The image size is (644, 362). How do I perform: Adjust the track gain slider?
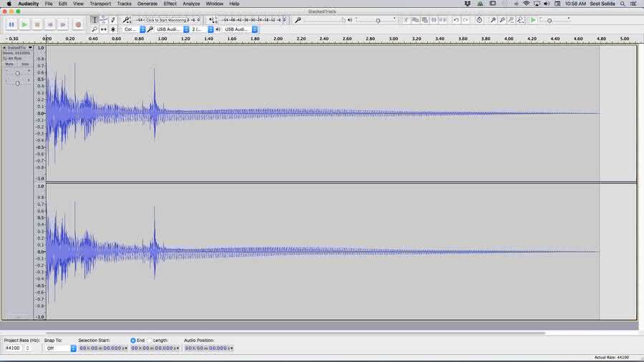17,73
